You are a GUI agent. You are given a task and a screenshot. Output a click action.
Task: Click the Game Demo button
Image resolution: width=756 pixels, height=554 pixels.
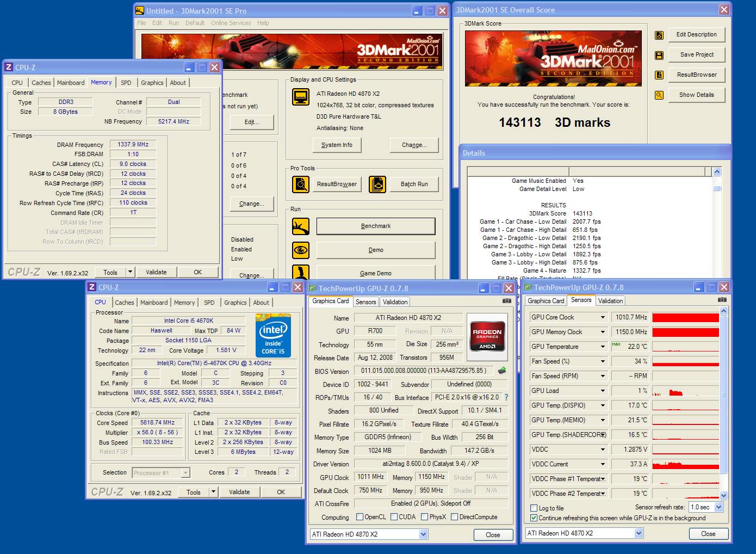[x=376, y=272]
